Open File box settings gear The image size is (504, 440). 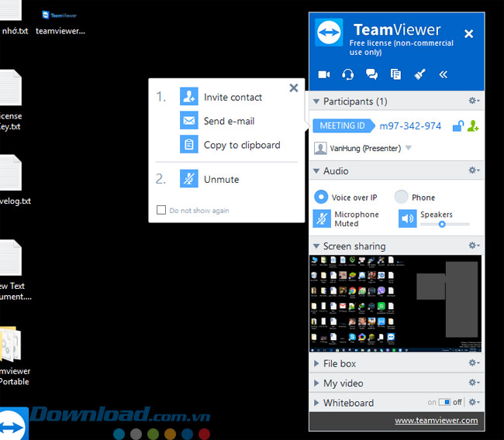474,363
